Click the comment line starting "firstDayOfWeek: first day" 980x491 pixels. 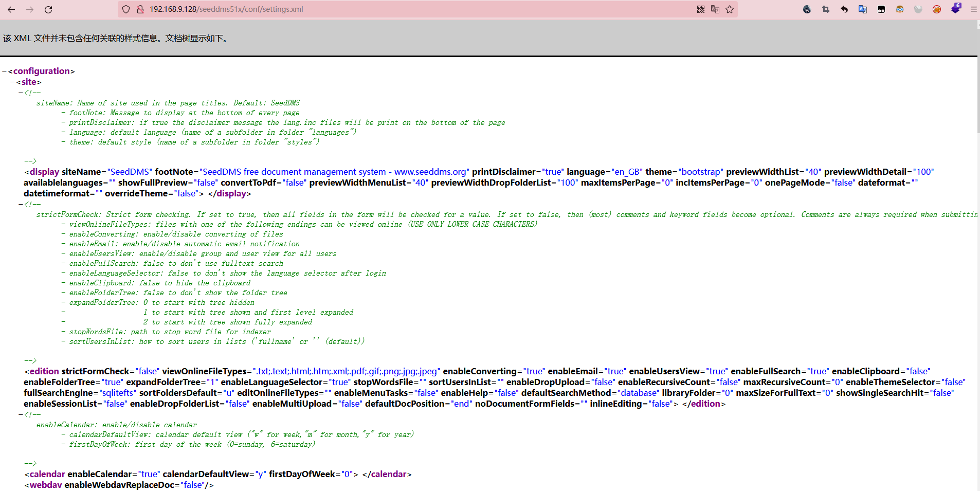(192, 444)
